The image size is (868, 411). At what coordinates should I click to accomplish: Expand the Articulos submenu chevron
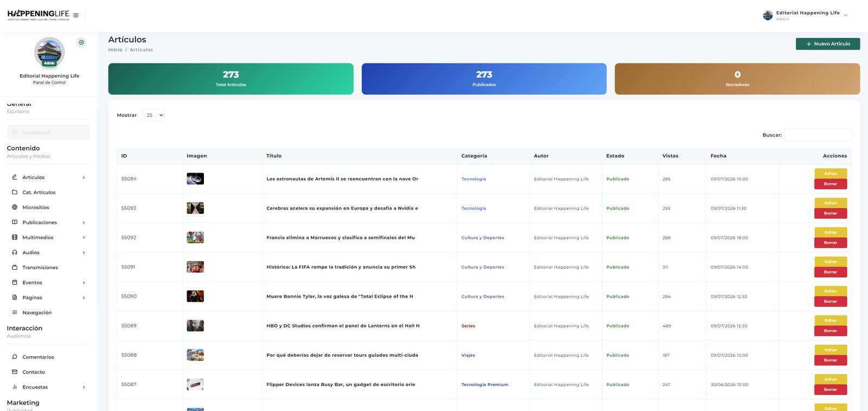[84, 178]
